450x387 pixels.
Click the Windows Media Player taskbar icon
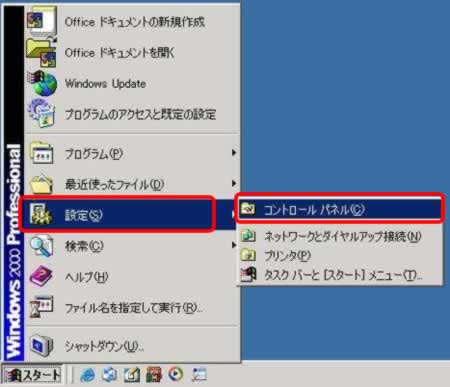coord(176,374)
